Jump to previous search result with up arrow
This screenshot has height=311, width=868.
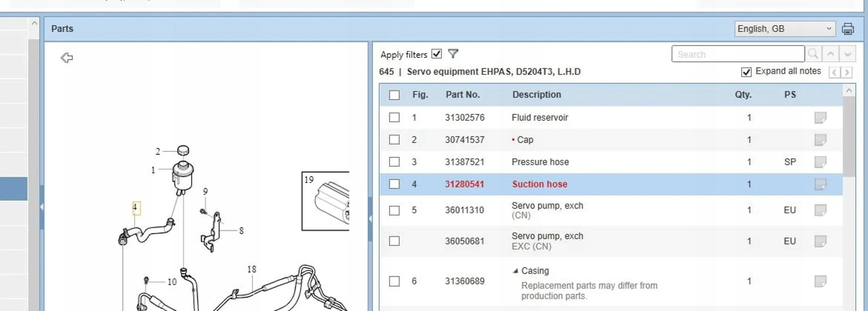831,54
